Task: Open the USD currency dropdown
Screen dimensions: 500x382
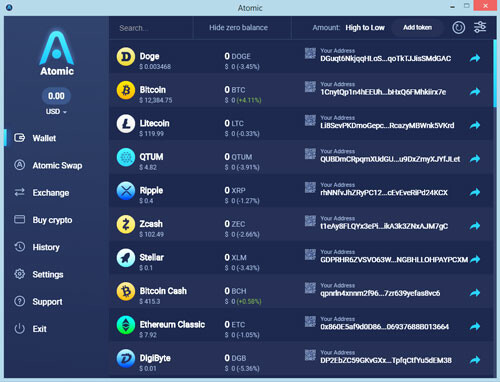Action: [56, 112]
